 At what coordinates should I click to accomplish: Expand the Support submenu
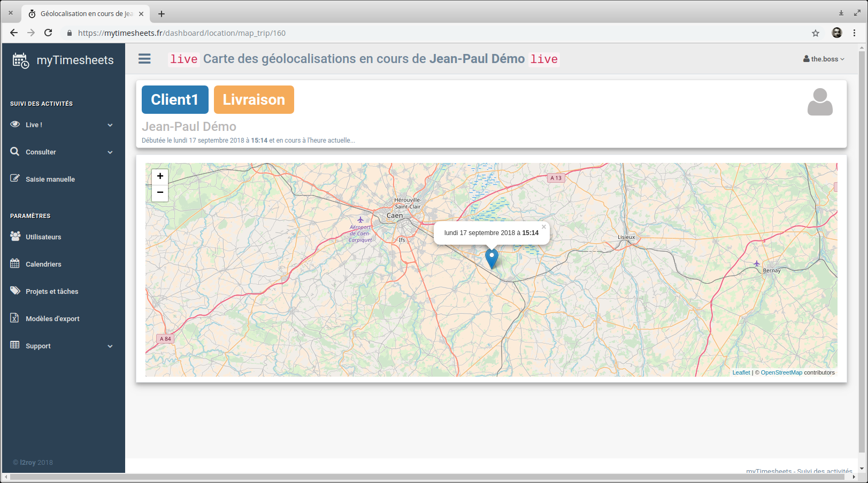(62, 346)
